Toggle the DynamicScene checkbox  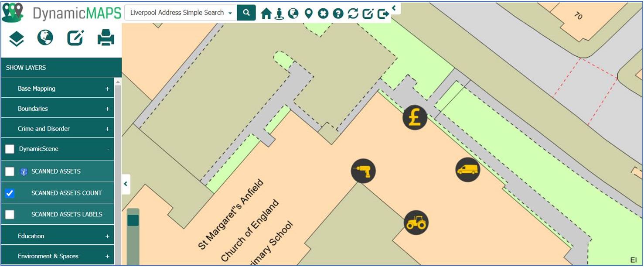pos(10,149)
